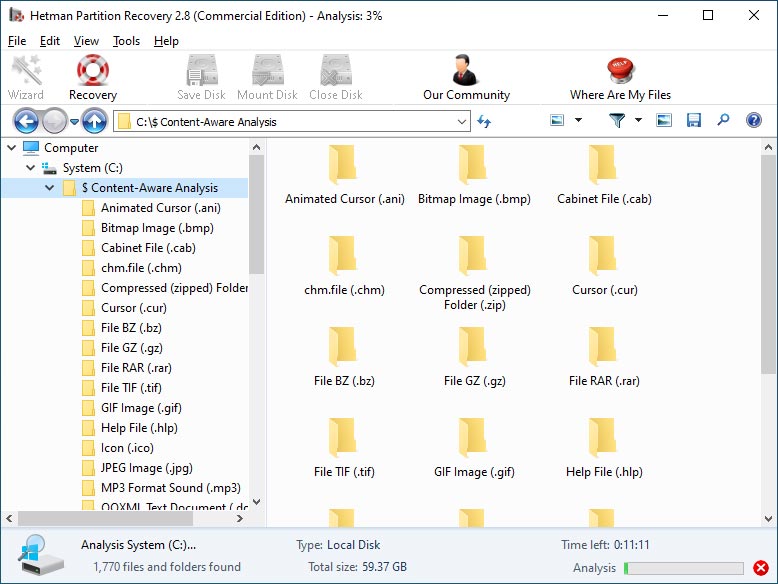Open the Cabinet File (.cab) folder icon
This screenshot has width=778, height=584.
[x=603, y=165]
